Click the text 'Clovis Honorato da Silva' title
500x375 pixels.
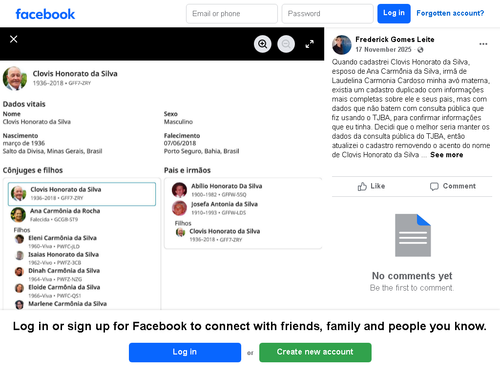pos(75,74)
